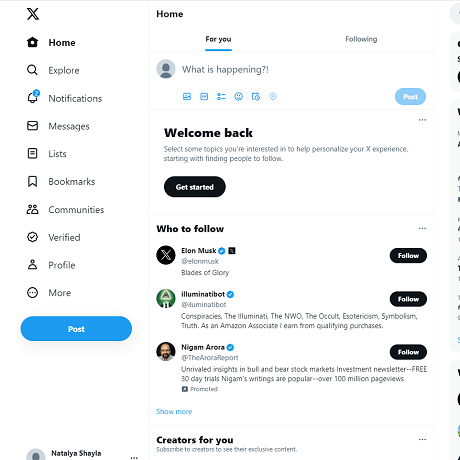Click the Show more link
Image resolution: width=460 pixels, height=460 pixels.
point(174,412)
